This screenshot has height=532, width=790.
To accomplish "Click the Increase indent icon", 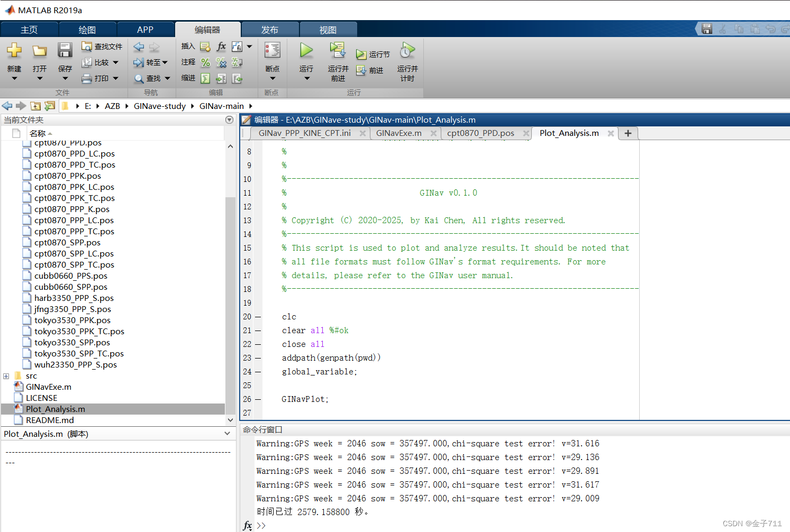I will tap(221, 78).
